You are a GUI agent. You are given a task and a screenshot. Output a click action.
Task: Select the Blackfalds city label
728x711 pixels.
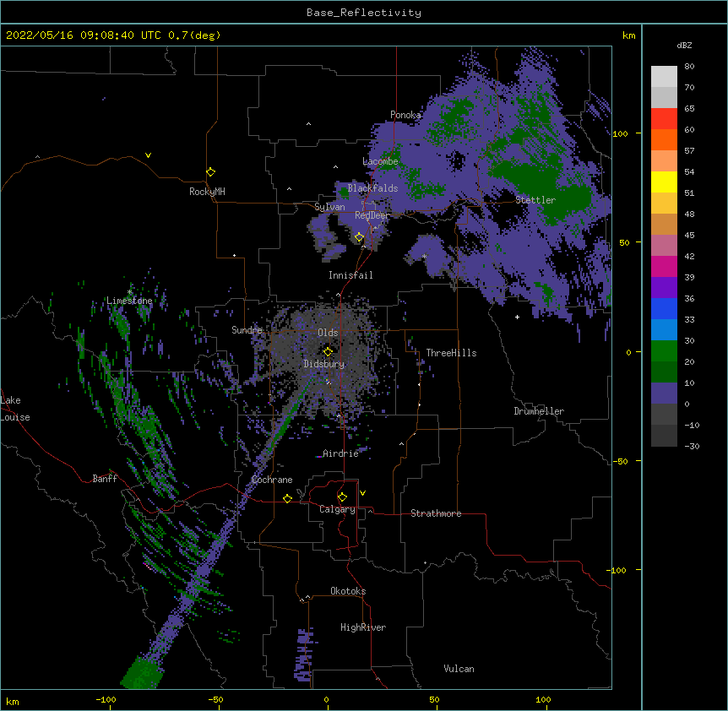tap(372, 188)
